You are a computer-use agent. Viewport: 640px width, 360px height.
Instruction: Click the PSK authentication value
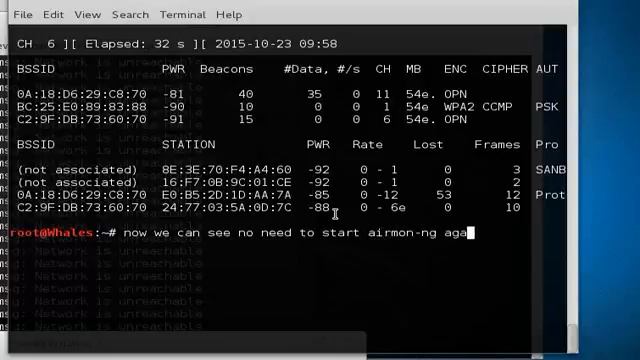click(x=547, y=107)
